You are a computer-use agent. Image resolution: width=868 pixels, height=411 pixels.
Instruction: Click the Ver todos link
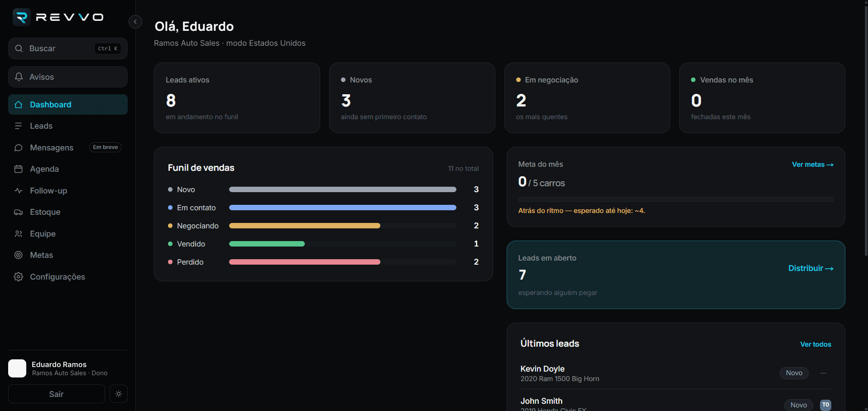pyautogui.click(x=816, y=344)
